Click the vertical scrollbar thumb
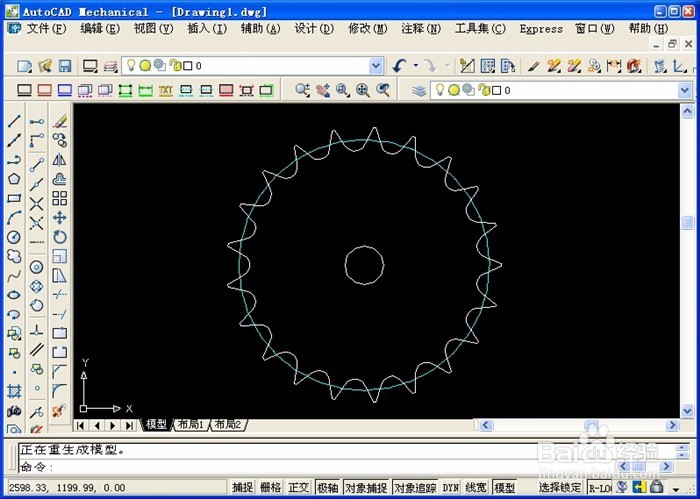 click(687, 223)
